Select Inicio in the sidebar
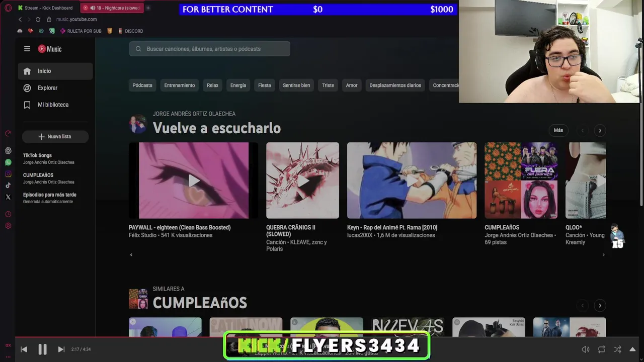The height and width of the screenshot is (362, 644). (x=55, y=71)
